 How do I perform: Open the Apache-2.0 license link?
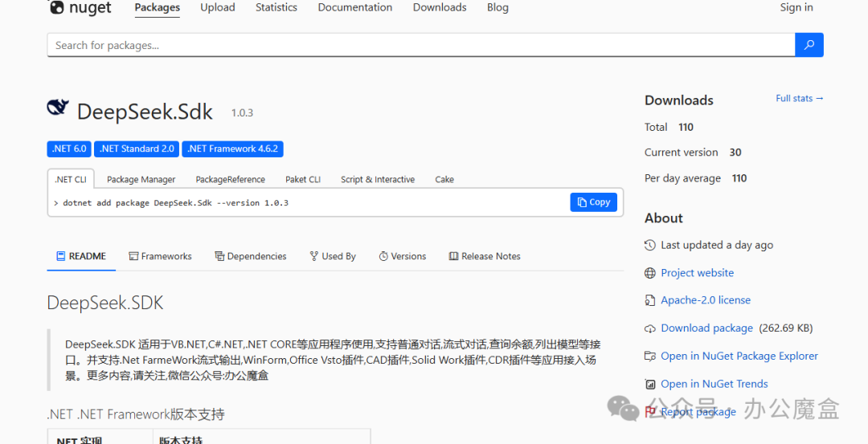[706, 300]
